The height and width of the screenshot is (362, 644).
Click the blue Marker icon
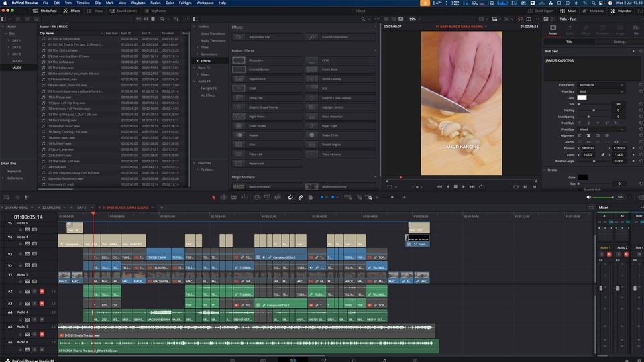(333, 197)
